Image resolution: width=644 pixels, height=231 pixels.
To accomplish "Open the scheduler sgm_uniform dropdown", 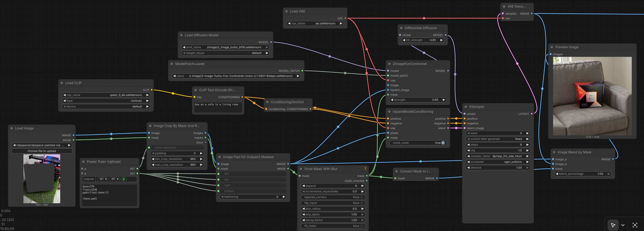I will point(498,162).
